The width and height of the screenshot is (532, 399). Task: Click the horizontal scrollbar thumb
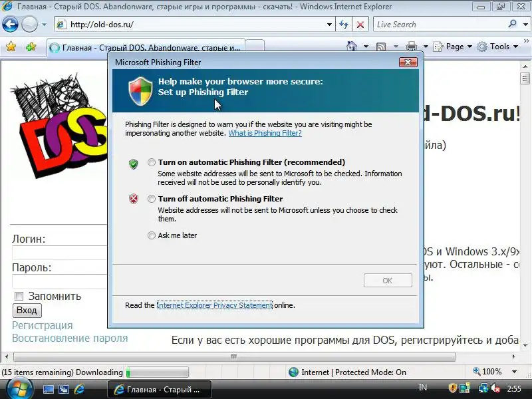pyautogui.click(x=234, y=356)
